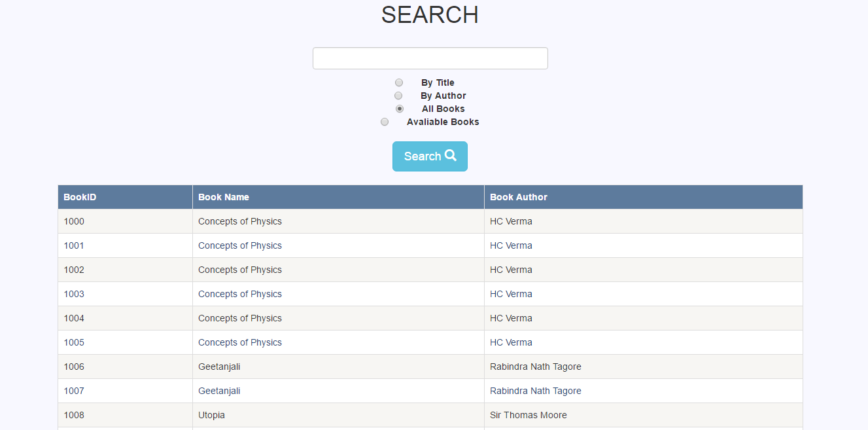This screenshot has height=430, width=868.
Task: Click BookID cell 1004
Action: coord(125,318)
